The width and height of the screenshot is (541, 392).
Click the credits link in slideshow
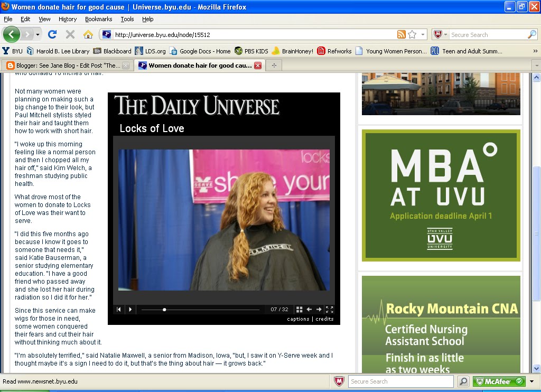[x=325, y=319]
